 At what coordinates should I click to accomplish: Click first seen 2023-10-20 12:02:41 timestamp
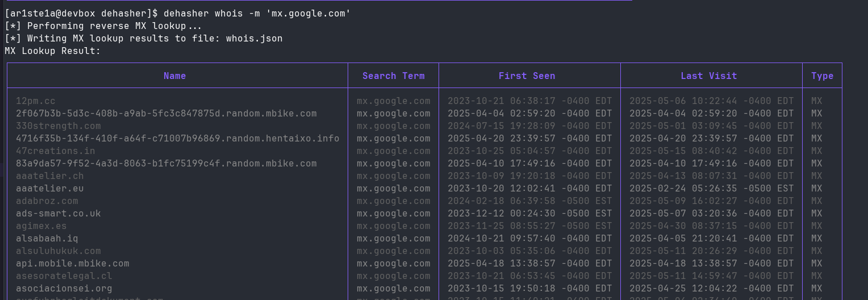tap(529, 189)
